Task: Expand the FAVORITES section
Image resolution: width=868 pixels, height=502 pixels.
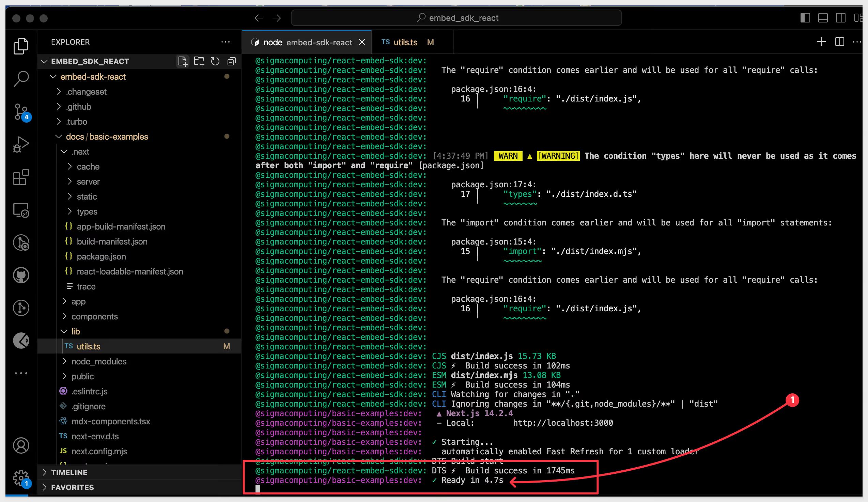Action: [x=139, y=487]
